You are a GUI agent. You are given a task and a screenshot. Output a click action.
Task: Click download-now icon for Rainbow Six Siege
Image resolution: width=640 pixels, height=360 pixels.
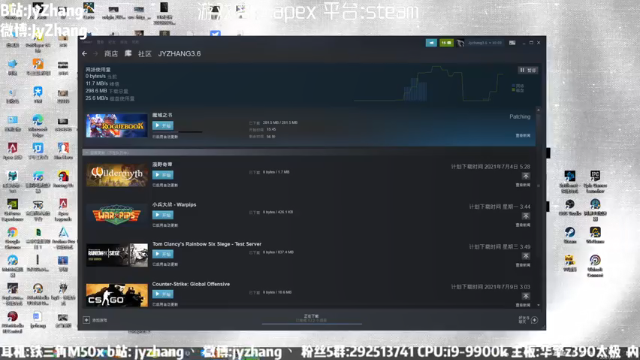coord(526,256)
